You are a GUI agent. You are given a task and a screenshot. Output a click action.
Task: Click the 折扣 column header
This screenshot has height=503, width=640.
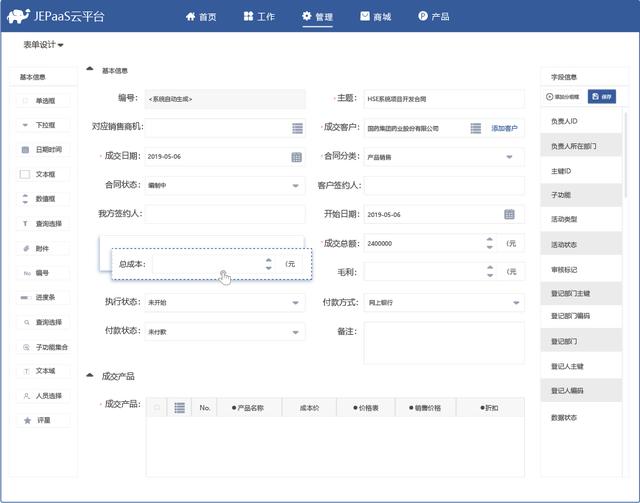(x=489, y=407)
